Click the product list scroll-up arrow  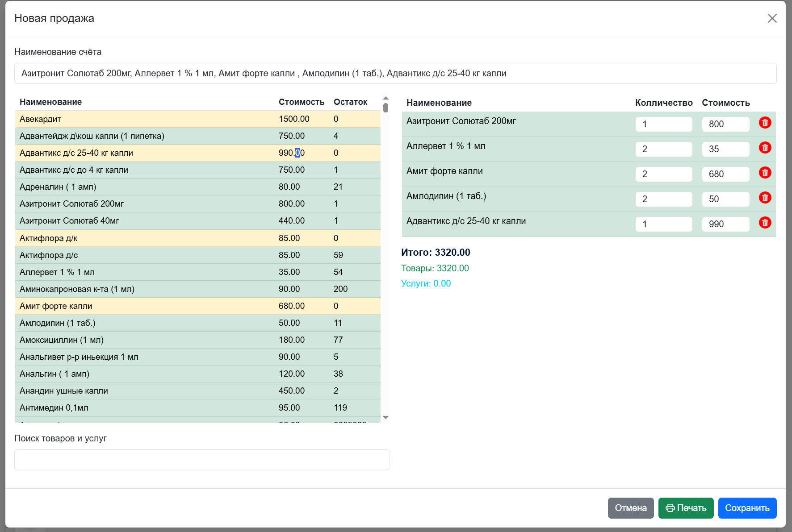(386, 98)
